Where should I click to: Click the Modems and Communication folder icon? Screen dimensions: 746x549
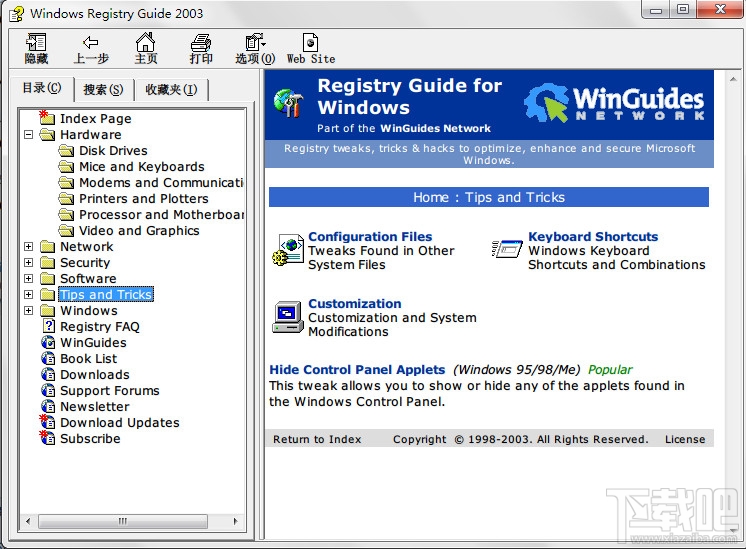tap(67, 183)
